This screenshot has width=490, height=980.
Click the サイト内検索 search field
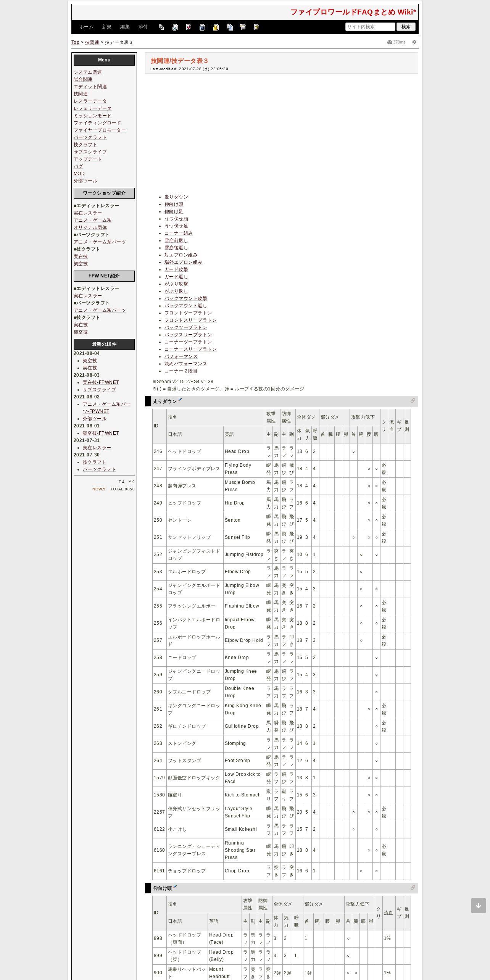370,27
